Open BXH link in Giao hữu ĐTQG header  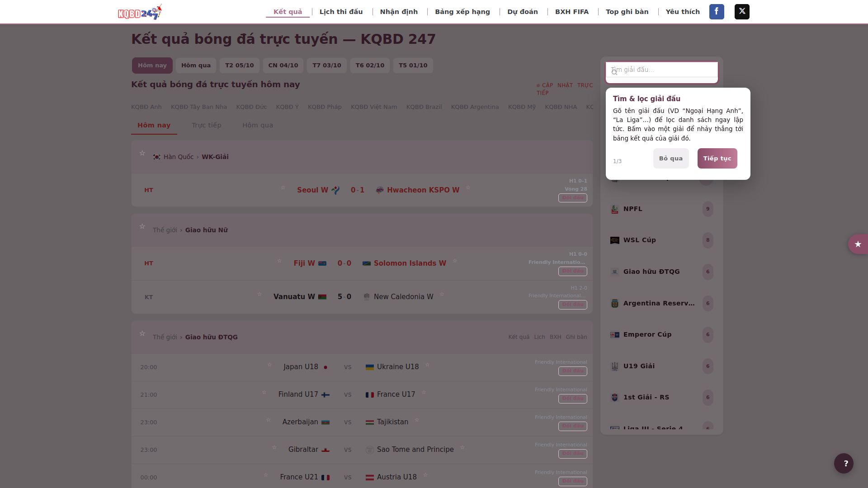tap(555, 337)
